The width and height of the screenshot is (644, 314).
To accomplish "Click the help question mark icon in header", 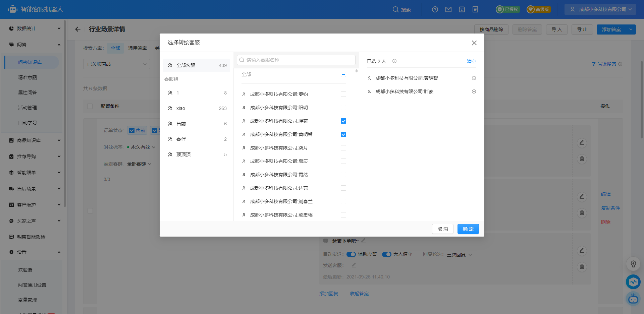I will tap(435, 9).
